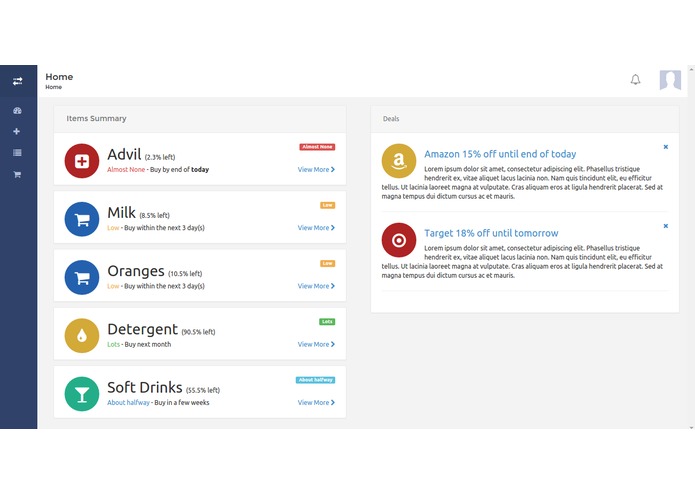Click 'Buy next month' text
The height and width of the screenshot is (494, 695).
(148, 344)
